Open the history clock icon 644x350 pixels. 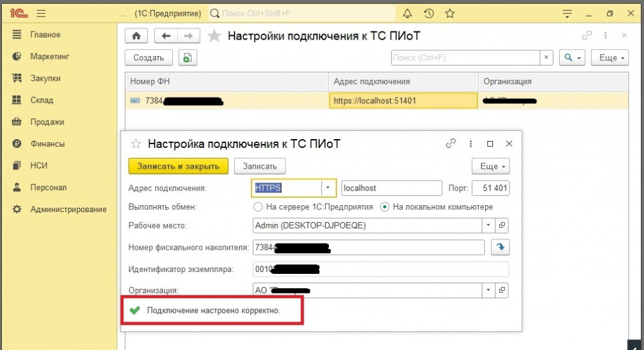click(x=429, y=14)
